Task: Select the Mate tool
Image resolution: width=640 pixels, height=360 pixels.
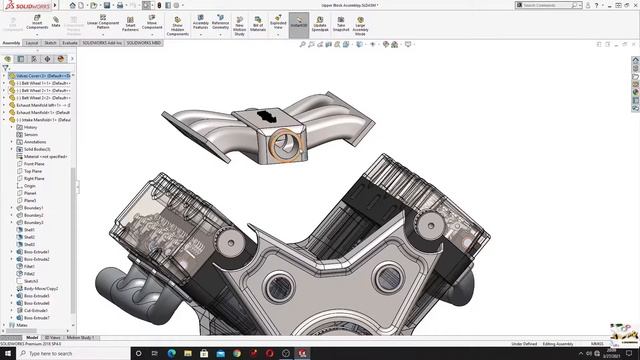Action: click(56, 22)
